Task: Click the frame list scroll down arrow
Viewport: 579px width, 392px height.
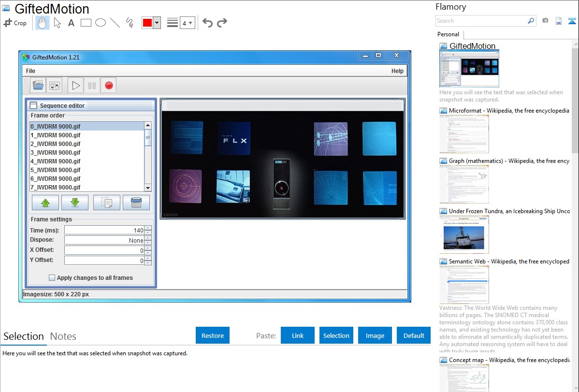Action: tap(148, 188)
